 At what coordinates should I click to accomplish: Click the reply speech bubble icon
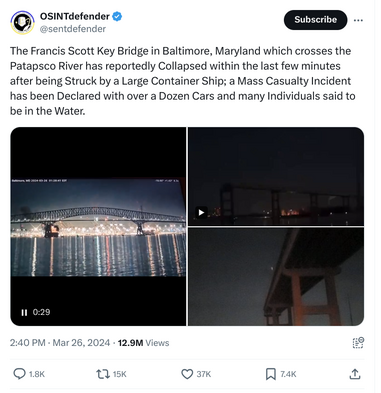coord(19,374)
